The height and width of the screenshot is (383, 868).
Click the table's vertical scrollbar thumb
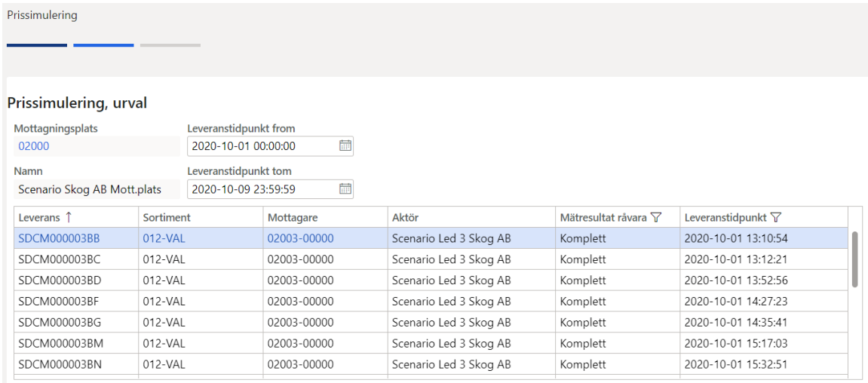[x=855, y=259]
